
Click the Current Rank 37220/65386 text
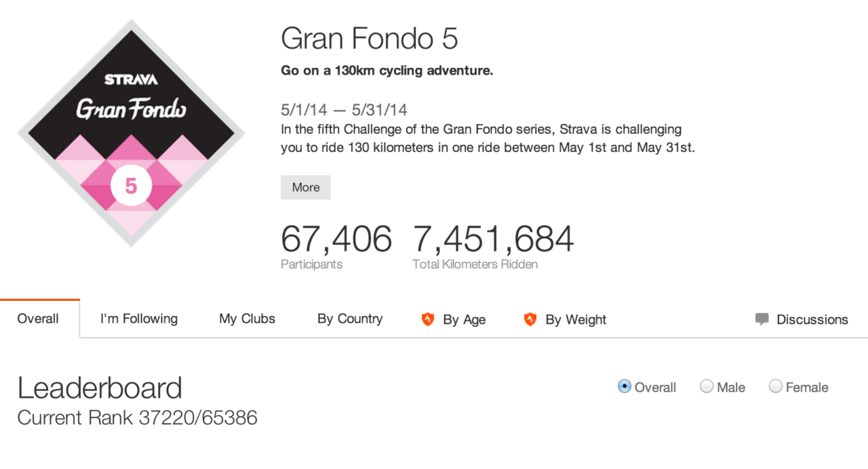(138, 417)
